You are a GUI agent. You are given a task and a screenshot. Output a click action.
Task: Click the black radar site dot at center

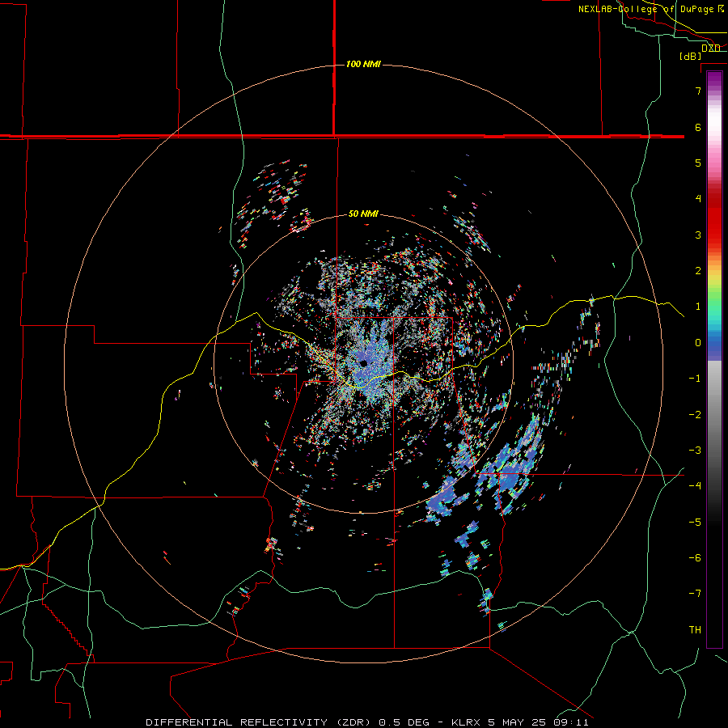[x=363, y=363]
